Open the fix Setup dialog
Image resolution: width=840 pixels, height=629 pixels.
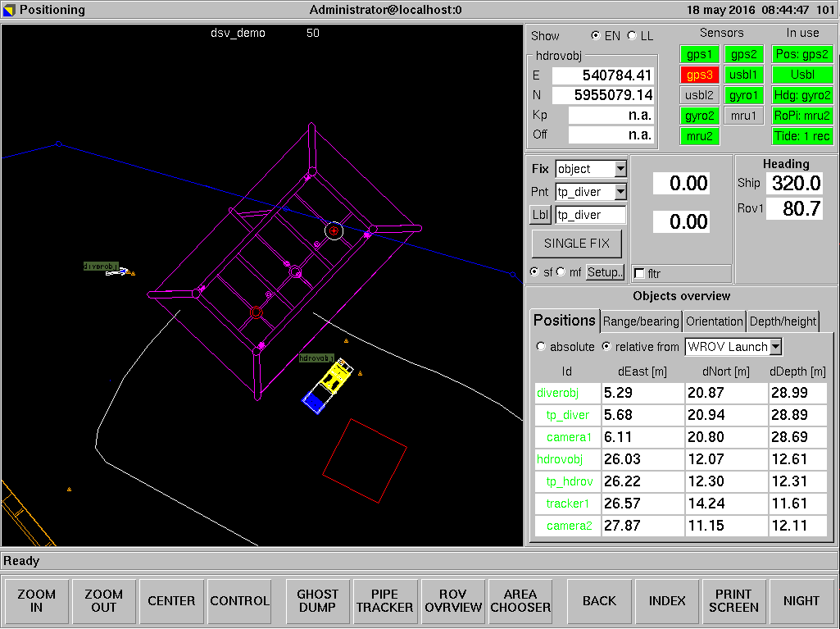pos(605,272)
